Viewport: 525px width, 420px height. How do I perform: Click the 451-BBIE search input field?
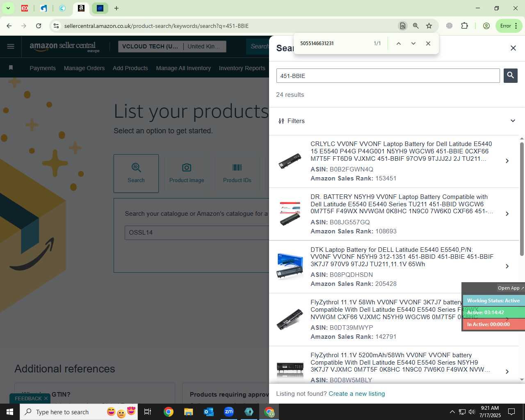388,76
